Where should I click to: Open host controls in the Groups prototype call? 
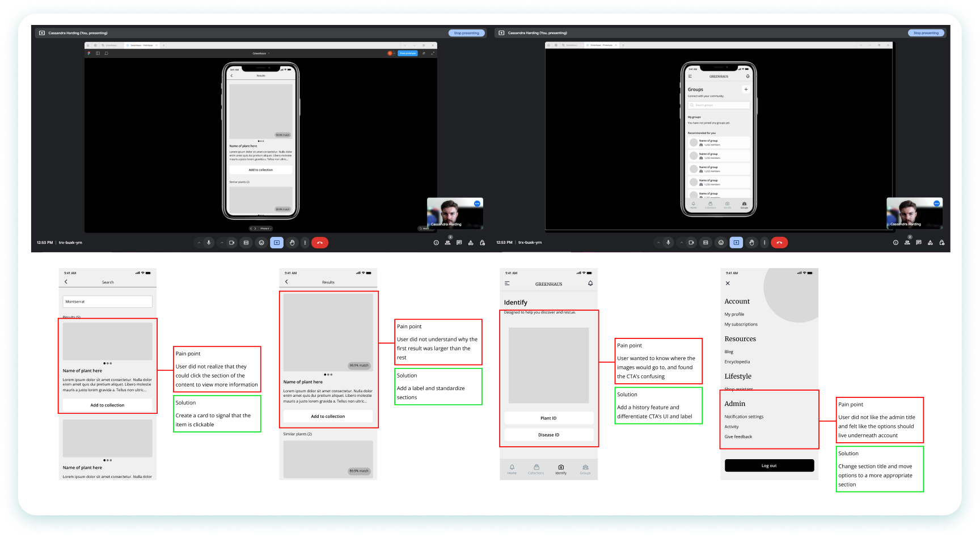941,243
